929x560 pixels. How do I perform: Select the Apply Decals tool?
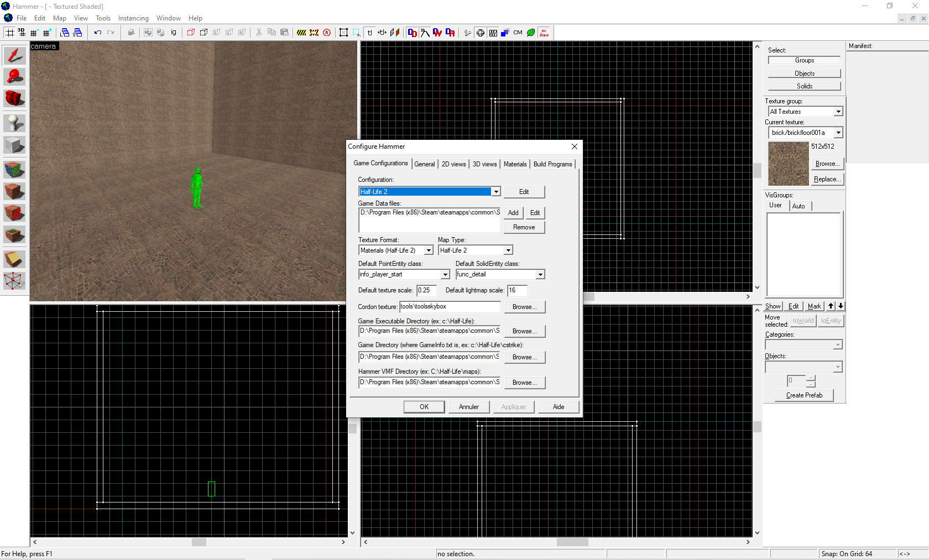[14, 213]
